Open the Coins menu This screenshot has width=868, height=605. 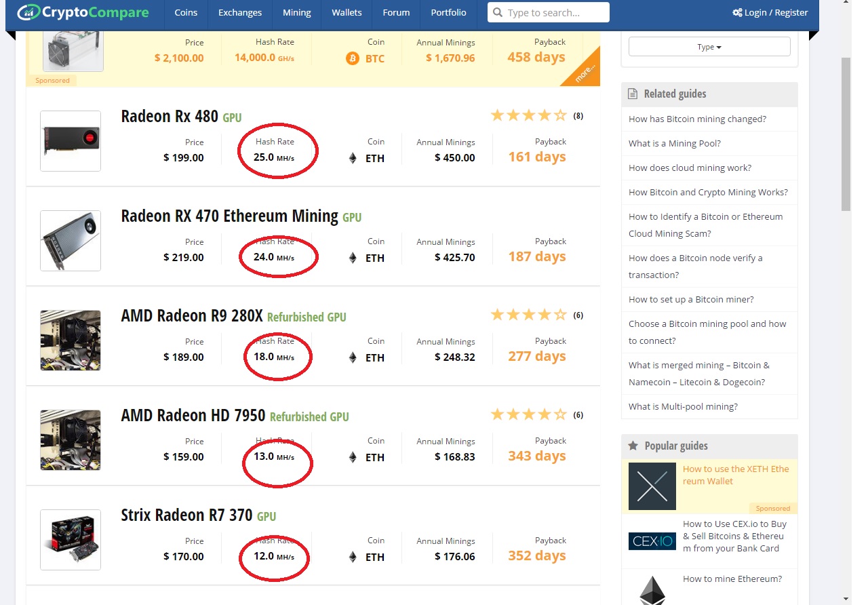pos(186,12)
